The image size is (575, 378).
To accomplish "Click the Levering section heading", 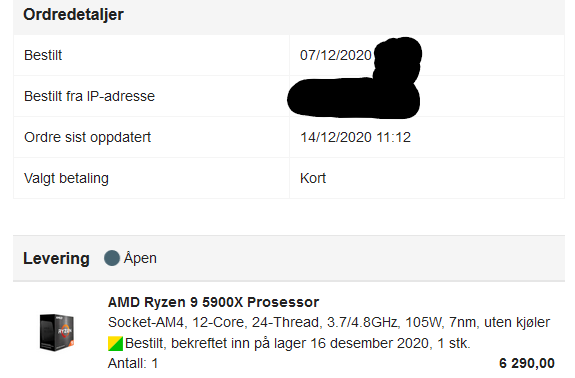I will tap(56, 258).
